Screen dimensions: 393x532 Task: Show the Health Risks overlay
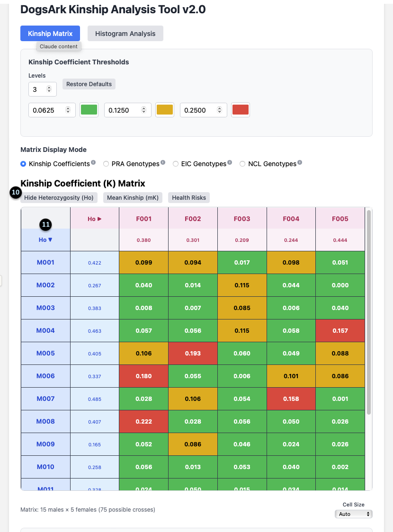[188, 197]
